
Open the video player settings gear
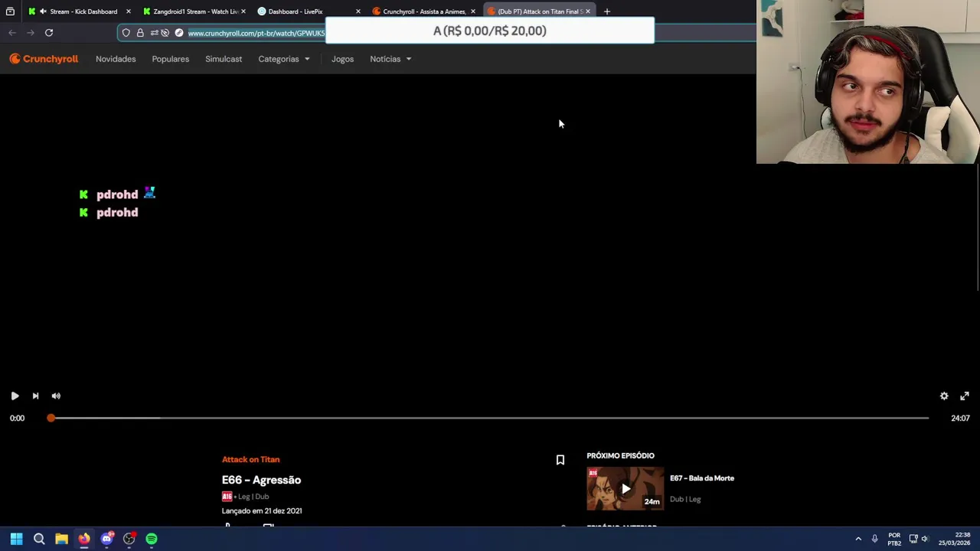[944, 396]
